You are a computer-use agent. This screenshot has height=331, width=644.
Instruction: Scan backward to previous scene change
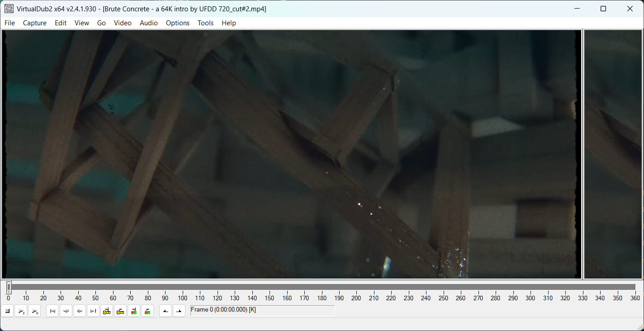[134, 311]
